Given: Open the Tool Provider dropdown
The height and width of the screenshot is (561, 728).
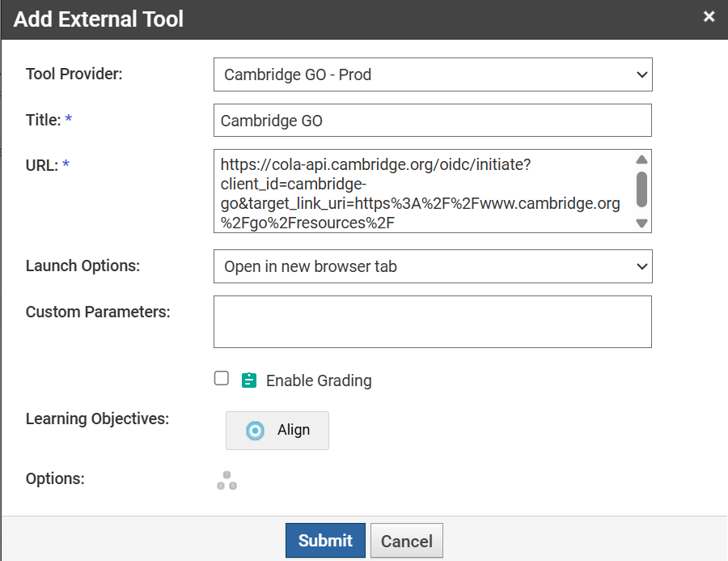Looking at the screenshot, I should [x=433, y=74].
